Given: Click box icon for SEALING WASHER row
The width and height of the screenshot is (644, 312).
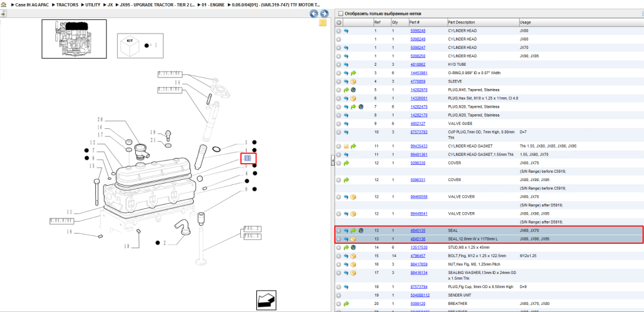Looking at the screenshot, I should tap(353, 273).
